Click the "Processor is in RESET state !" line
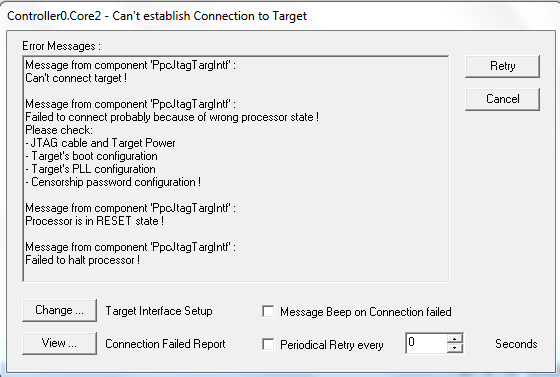Image resolution: width=560 pixels, height=377 pixels. [95, 221]
